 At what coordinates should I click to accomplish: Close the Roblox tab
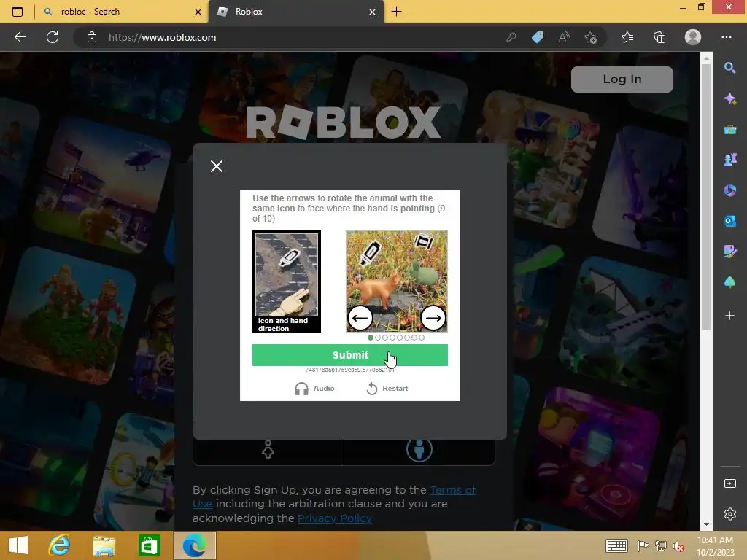372,12
